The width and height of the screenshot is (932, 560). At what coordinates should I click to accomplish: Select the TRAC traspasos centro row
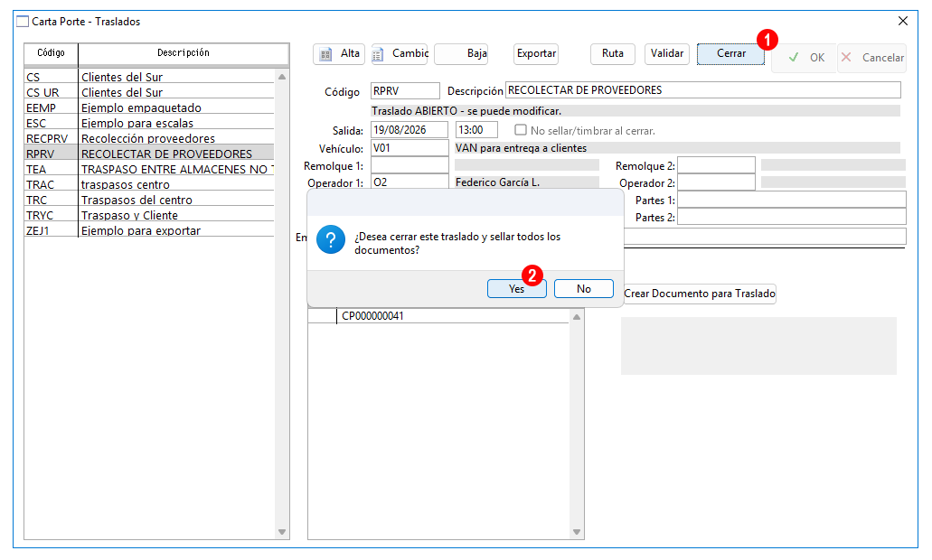149,184
